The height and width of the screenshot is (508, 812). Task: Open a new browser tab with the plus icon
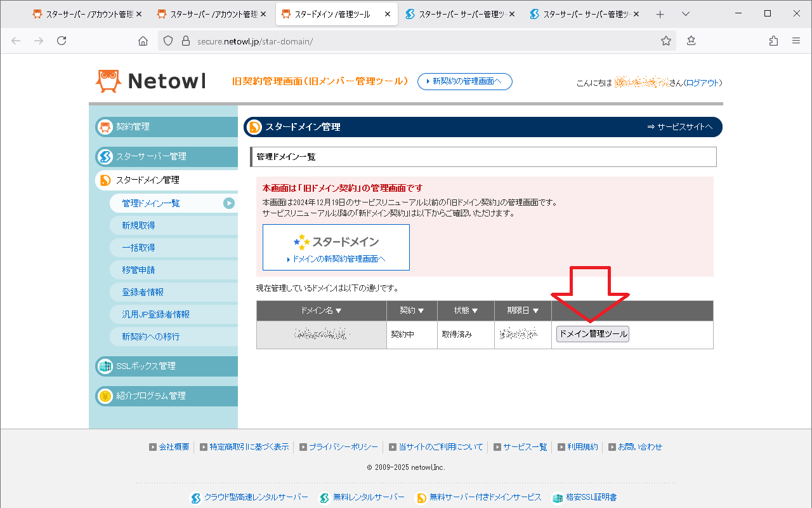(x=660, y=14)
